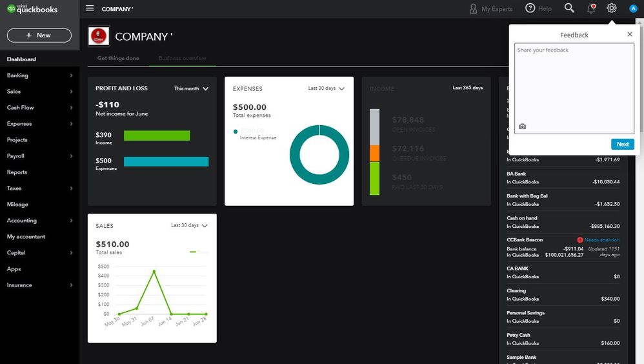Open the Bank with Beg Bal account
This screenshot has width=644, height=364.
click(563, 200)
